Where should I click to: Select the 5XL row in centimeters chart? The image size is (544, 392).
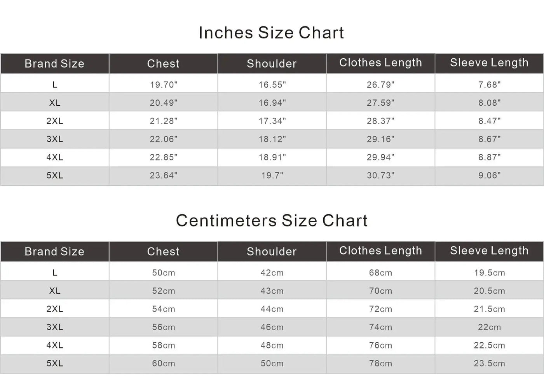pyautogui.click(x=272, y=364)
